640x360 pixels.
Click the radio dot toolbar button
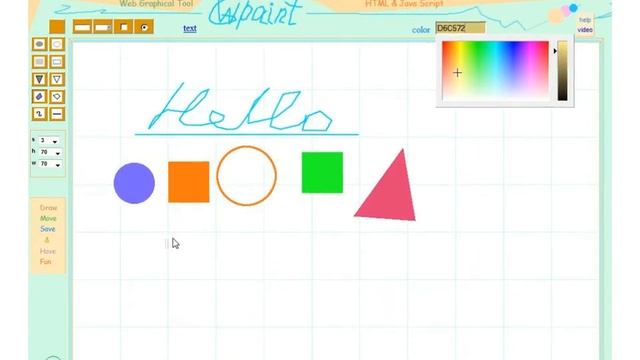[x=144, y=27]
